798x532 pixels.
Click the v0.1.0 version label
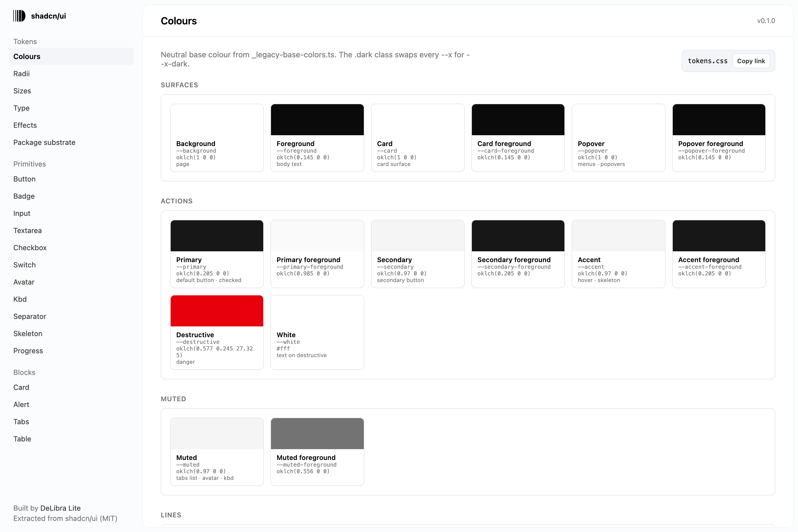tap(766, 21)
